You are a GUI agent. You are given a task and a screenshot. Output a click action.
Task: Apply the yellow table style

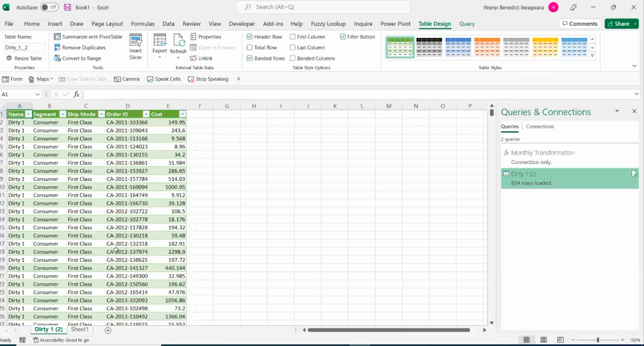545,47
